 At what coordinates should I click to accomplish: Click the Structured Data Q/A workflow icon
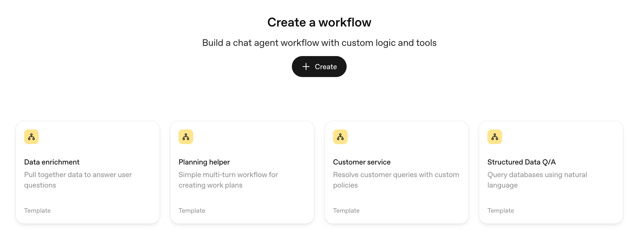click(495, 137)
